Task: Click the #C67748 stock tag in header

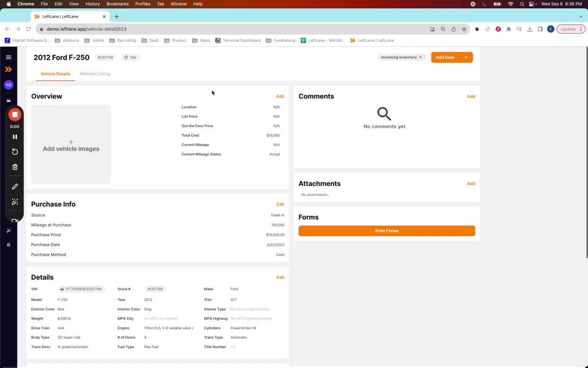Action: tap(105, 57)
